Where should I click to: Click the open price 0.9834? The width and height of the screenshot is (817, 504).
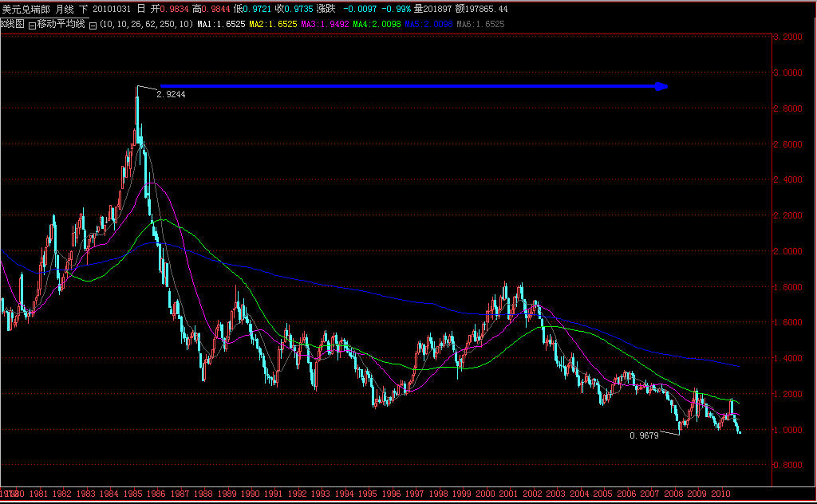(175, 9)
